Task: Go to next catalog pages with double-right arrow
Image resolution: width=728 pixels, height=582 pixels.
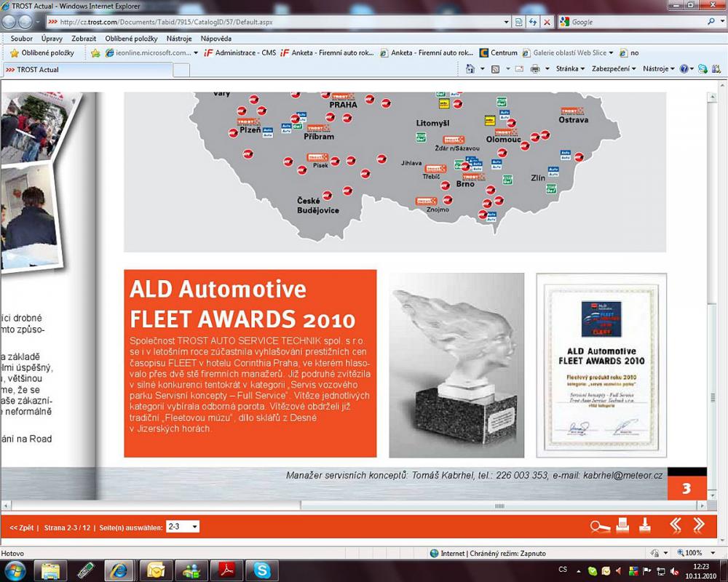Action: (699, 525)
